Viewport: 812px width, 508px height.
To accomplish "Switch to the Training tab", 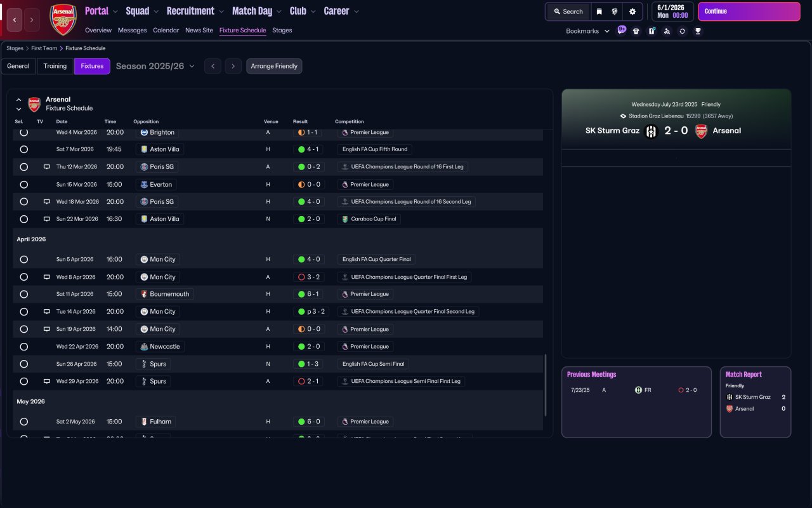I will click(x=55, y=66).
